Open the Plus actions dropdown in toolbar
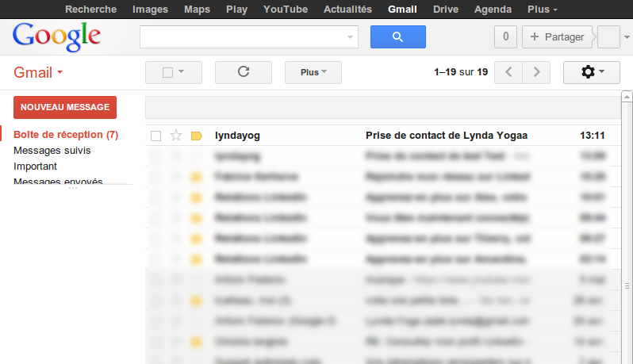This screenshot has width=633, height=364. click(313, 72)
